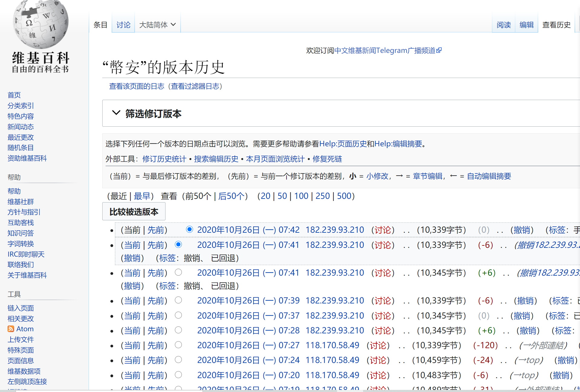Open 特殊页面 in sidebar

point(21,350)
